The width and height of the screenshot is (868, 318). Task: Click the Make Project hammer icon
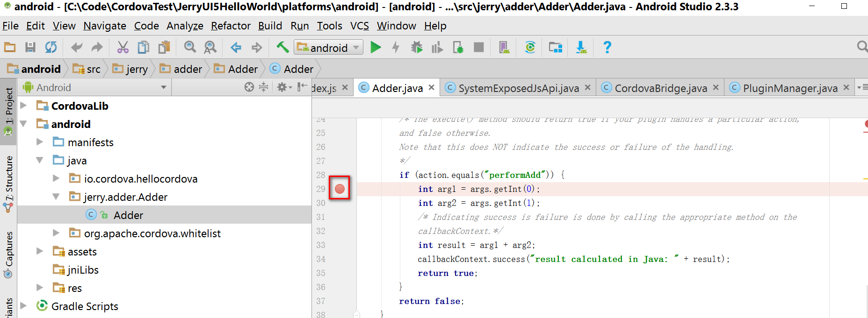tap(282, 47)
